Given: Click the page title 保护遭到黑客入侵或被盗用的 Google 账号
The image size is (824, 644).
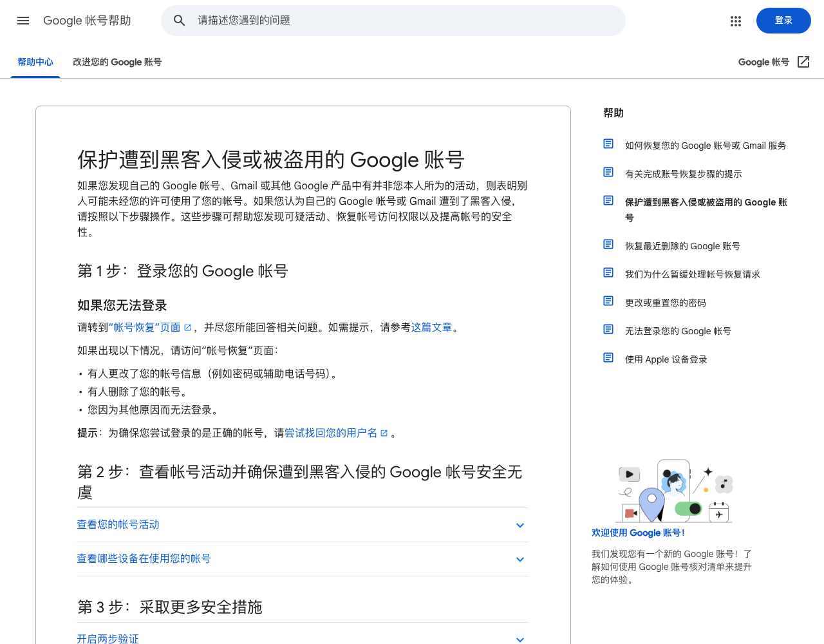Looking at the screenshot, I should tap(271, 160).
